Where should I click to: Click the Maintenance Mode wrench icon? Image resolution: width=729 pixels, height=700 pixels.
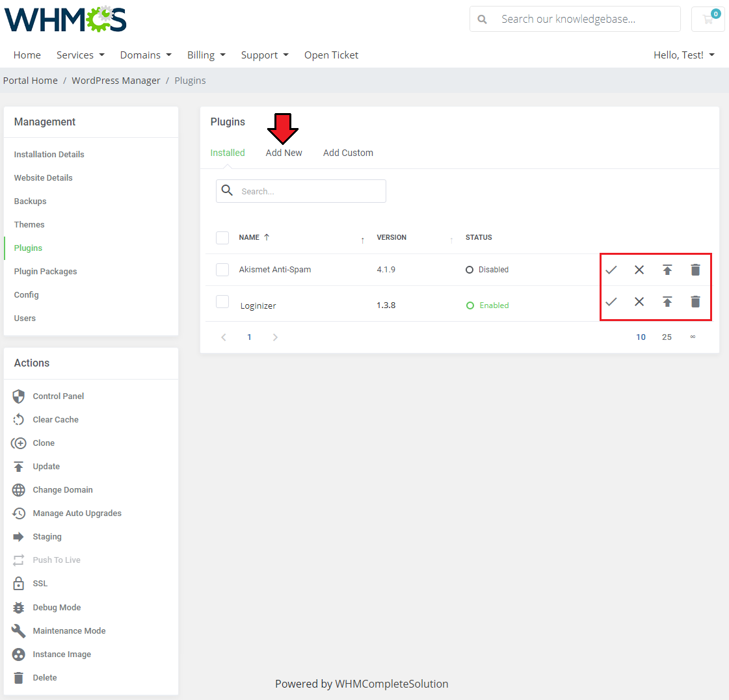coord(19,630)
